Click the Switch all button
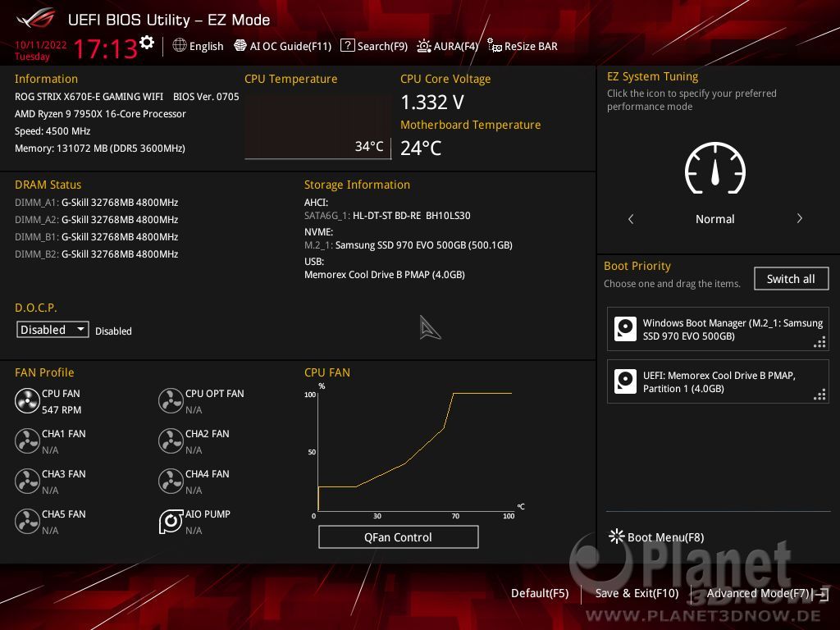 (x=791, y=279)
